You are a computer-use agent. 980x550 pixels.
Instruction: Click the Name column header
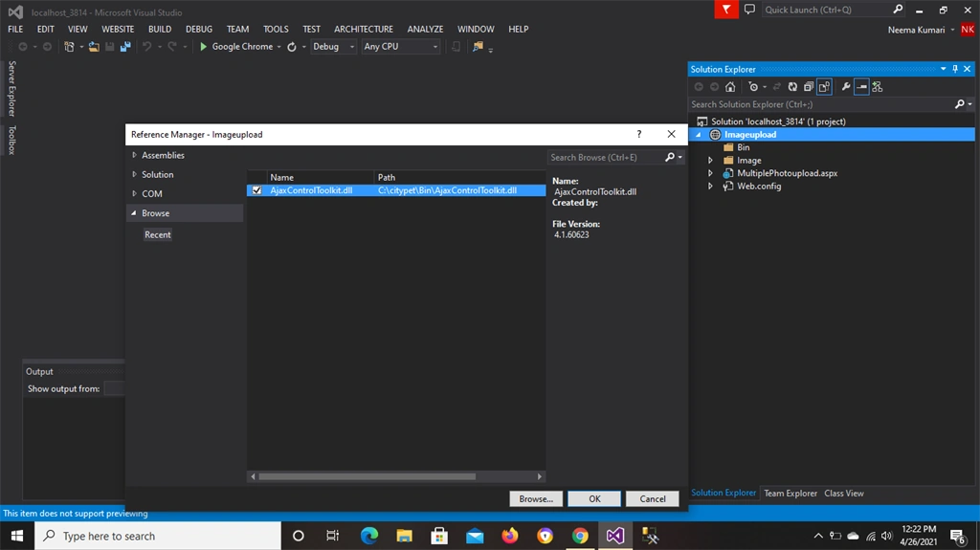tap(321, 178)
